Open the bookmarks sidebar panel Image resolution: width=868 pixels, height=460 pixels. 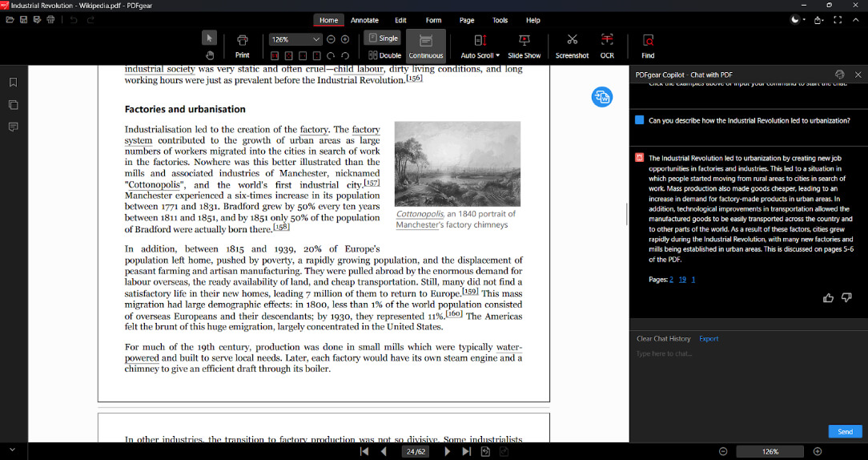tap(14, 82)
